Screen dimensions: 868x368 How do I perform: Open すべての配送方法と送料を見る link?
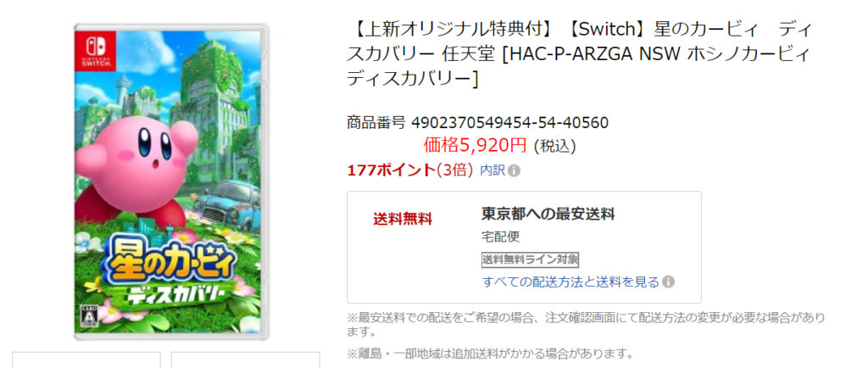pos(570,282)
